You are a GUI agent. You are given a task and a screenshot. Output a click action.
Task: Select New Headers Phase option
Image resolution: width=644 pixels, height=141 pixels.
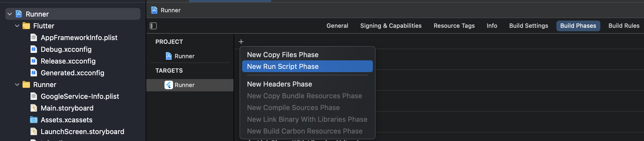279,84
